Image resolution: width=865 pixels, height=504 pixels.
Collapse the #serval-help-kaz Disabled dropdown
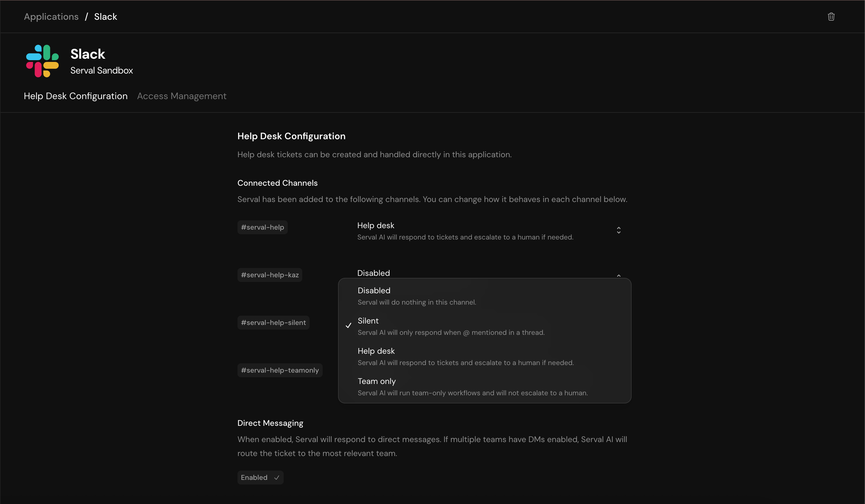pyautogui.click(x=489, y=273)
